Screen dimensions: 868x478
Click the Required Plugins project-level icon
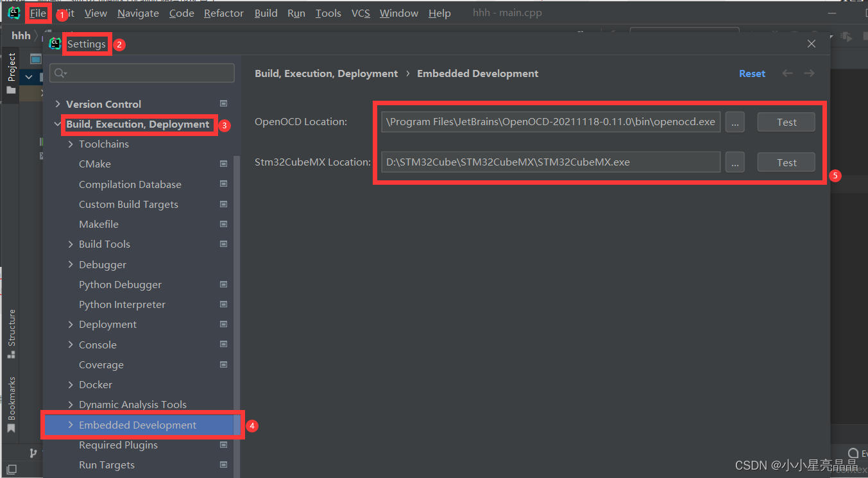pos(223,444)
